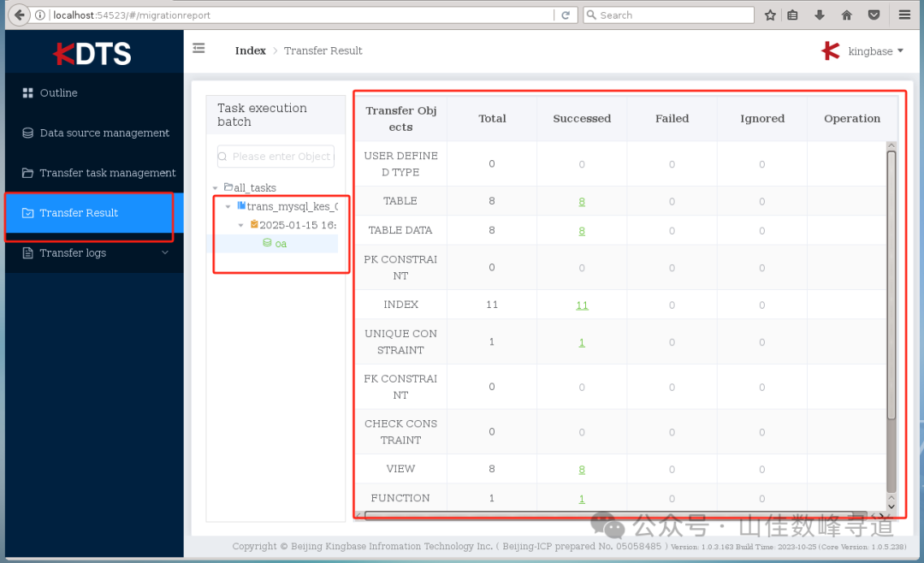Click the FK CONSTRAINT row label
The width and height of the screenshot is (924, 563).
[400, 387]
